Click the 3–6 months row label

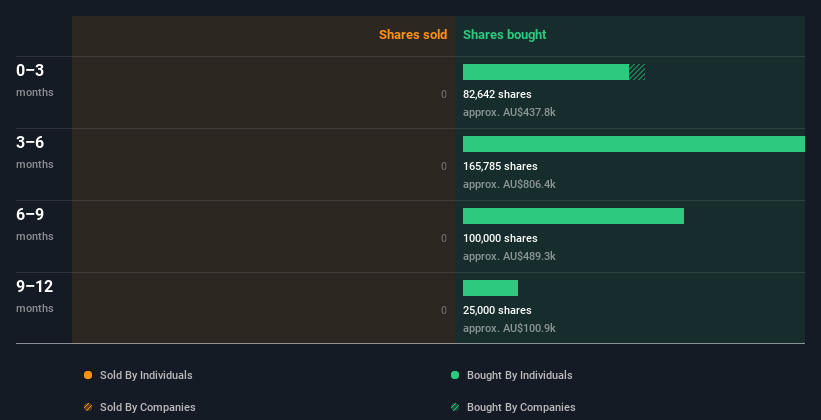pos(35,152)
